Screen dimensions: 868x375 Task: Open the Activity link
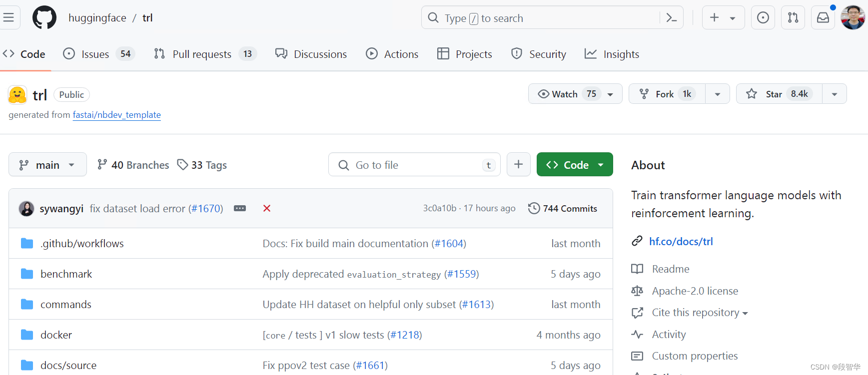tap(669, 335)
